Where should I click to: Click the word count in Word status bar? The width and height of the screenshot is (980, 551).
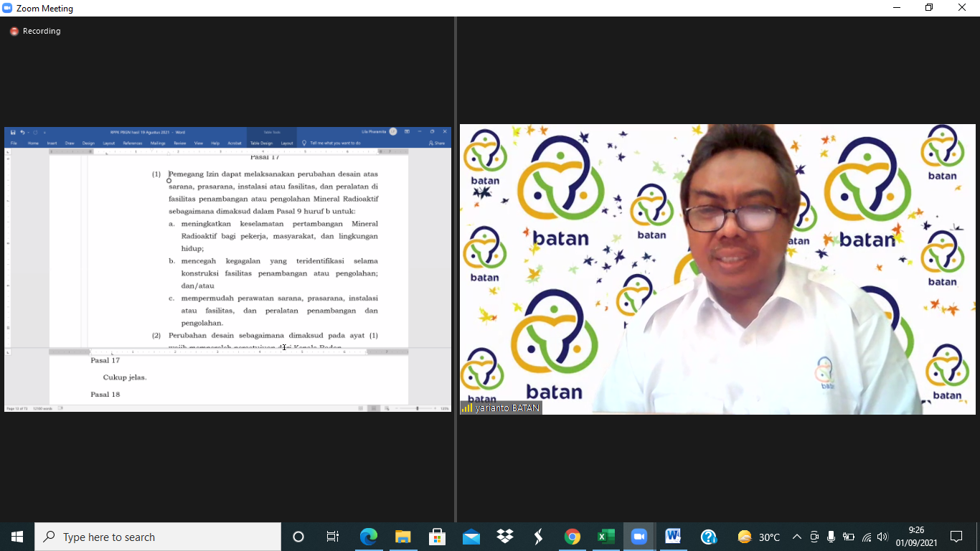pos(42,408)
